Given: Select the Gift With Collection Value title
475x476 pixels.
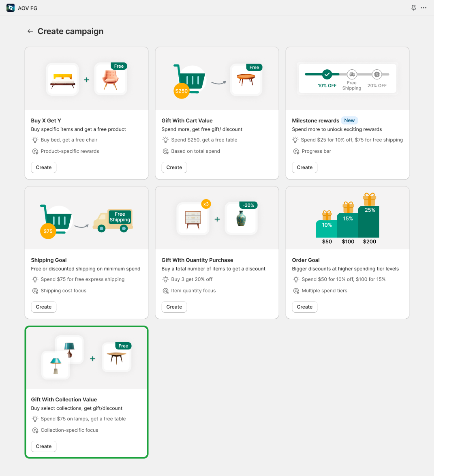Looking at the screenshot, I should 64,399.
